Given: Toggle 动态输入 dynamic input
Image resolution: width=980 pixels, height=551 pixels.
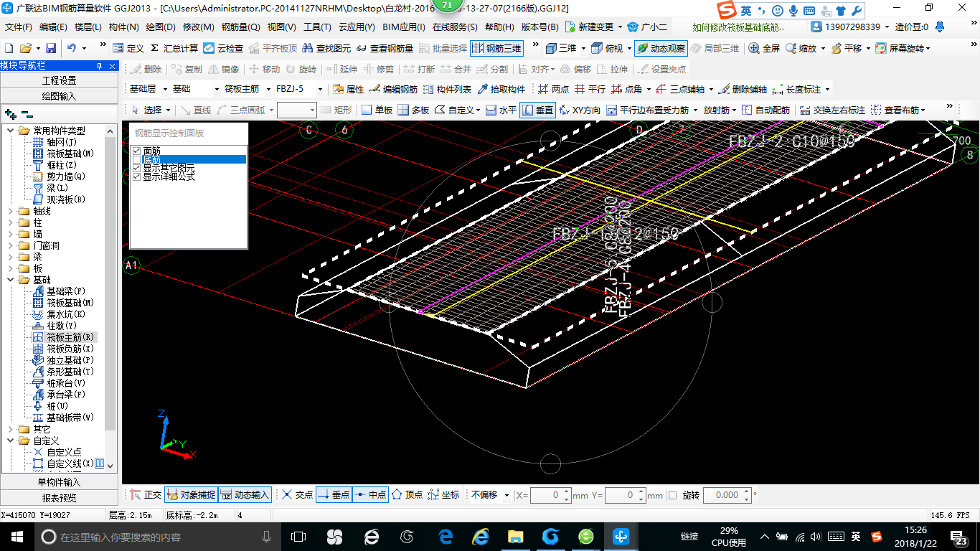Looking at the screenshot, I should pyautogui.click(x=245, y=495).
